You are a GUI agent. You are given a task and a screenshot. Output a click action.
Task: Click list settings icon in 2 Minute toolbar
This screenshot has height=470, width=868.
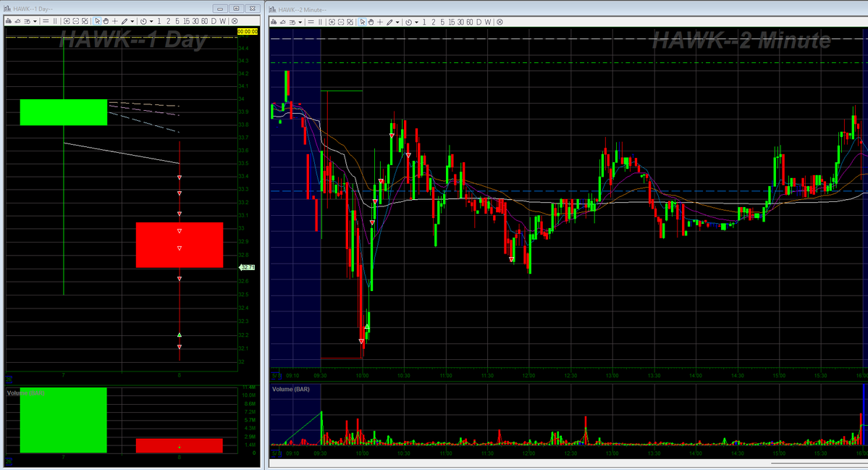[292, 22]
